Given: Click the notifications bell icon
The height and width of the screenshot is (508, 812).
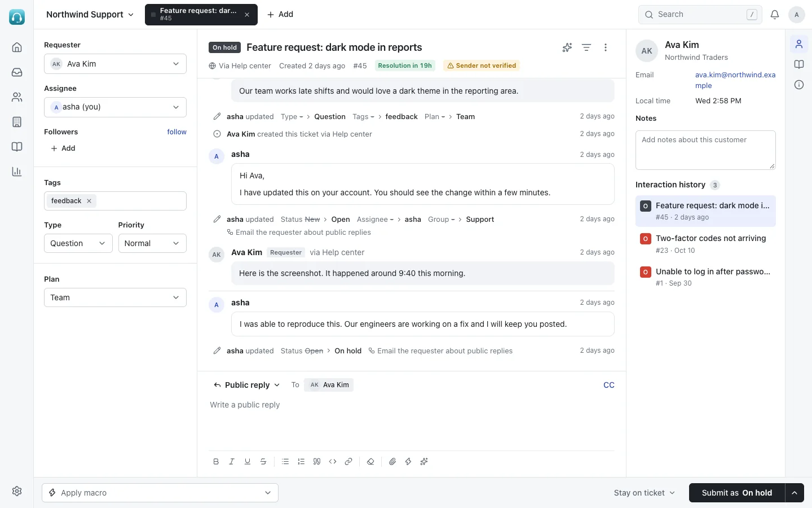Looking at the screenshot, I should [x=775, y=15].
